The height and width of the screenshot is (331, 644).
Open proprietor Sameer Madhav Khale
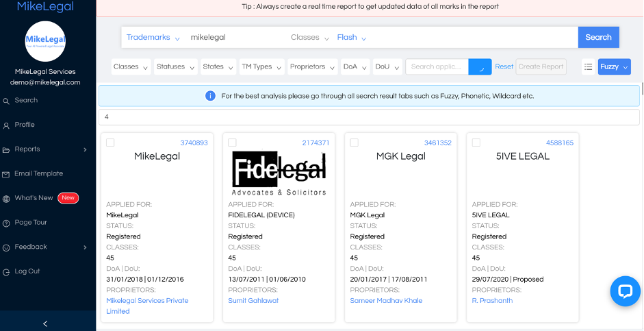[x=386, y=301]
